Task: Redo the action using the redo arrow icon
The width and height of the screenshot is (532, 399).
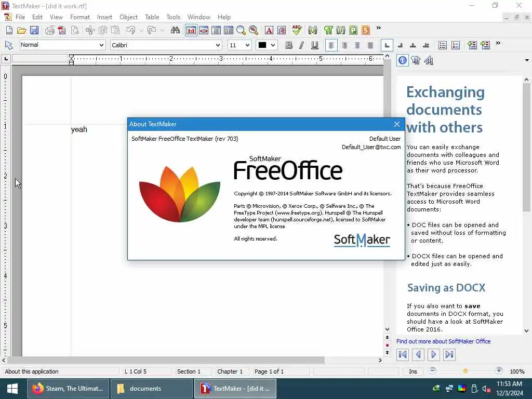Action: point(151,30)
